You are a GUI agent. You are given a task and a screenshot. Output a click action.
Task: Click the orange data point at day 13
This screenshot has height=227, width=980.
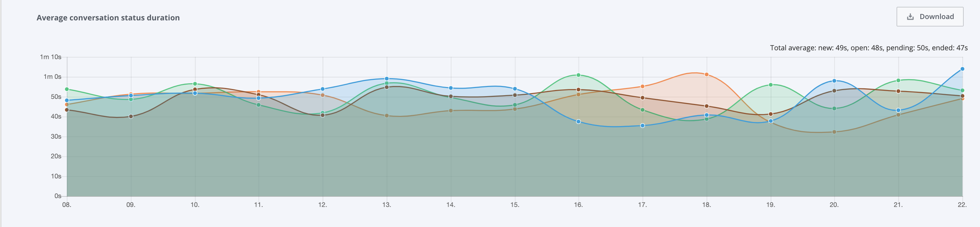(387, 116)
